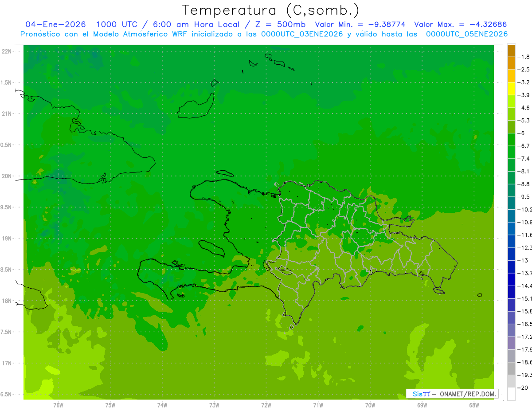This screenshot has height=411, width=532.
Task: Pick the gray swatch between -18.6 and -19.3
Action: (511, 368)
